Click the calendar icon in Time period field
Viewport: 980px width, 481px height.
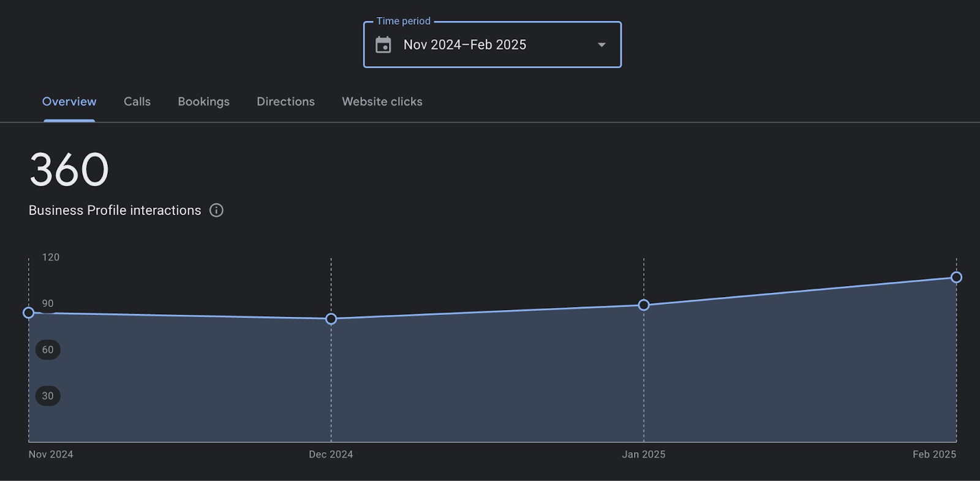(x=383, y=45)
